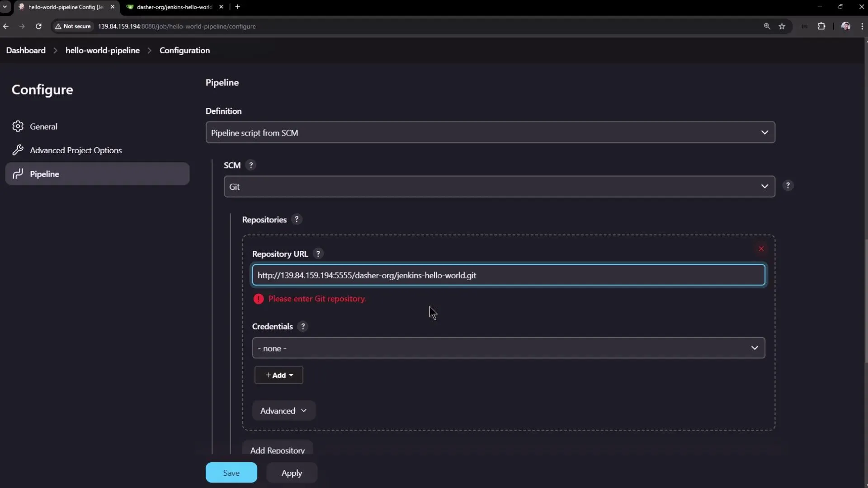Refresh the page with the reload icon

38,26
